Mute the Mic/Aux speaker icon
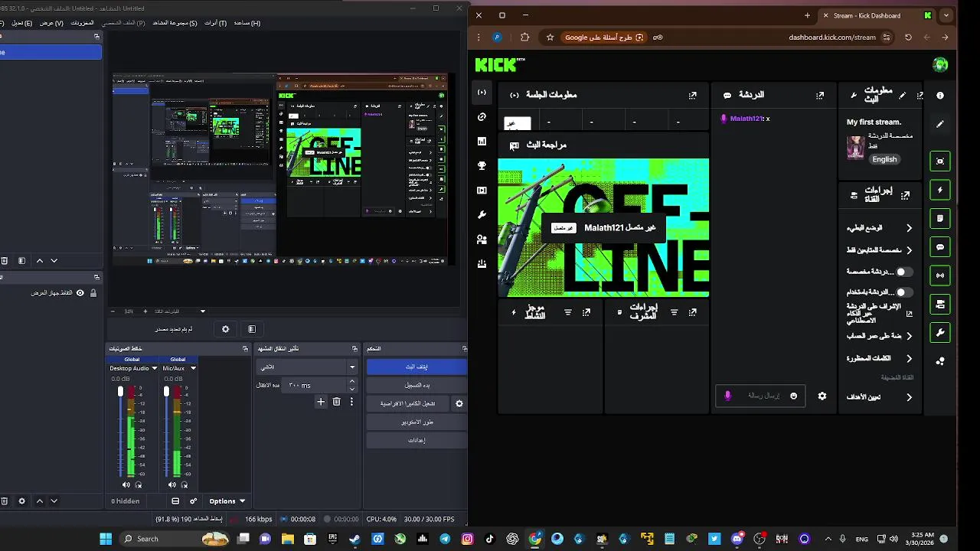This screenshot has width=980, height=551. [171, 484]
